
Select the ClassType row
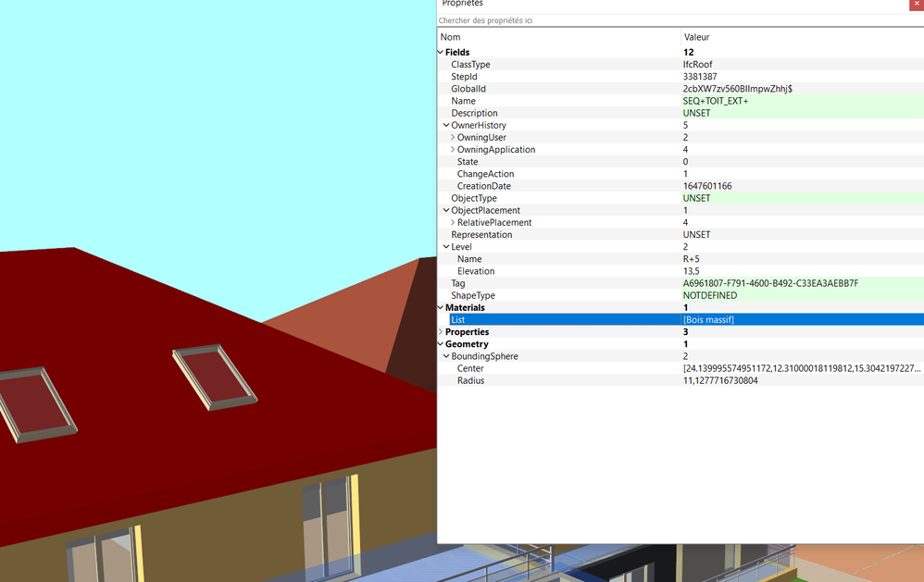(x=681, y=64)
